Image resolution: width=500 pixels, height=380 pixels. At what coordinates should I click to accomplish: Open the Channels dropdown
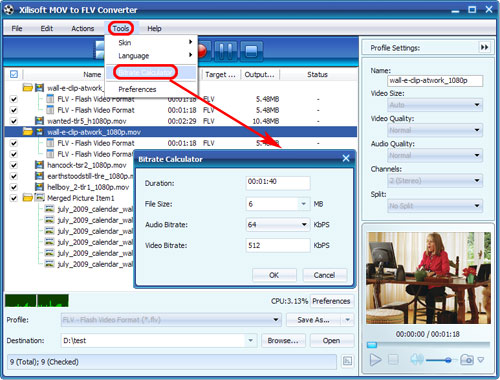(x=477, y=181)
